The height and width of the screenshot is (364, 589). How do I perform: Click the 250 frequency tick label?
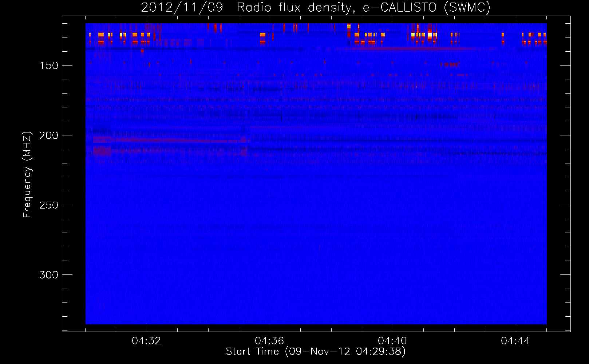click(x=49, y=205)
